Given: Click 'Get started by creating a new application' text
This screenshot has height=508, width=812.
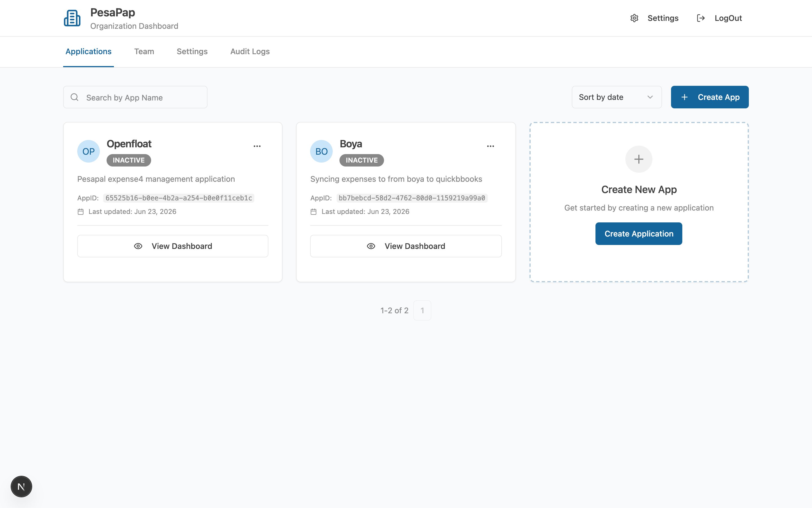Looking at the screenshot, I should pyautogui.click(x=639, y=208).
